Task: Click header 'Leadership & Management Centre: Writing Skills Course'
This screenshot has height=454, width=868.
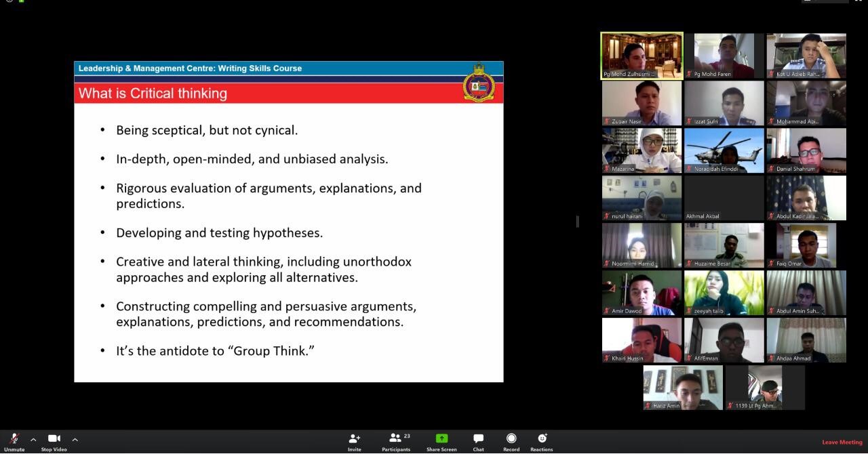Action: tap(190, 68)
